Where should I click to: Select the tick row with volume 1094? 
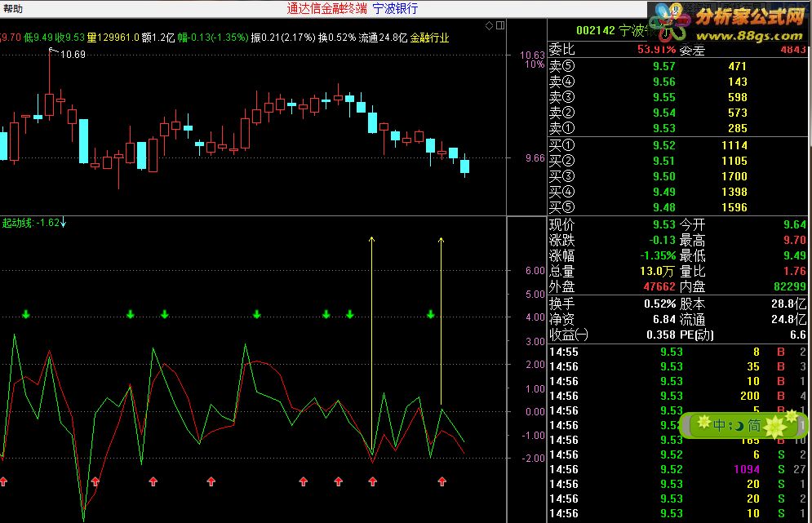tap(677, 470)
